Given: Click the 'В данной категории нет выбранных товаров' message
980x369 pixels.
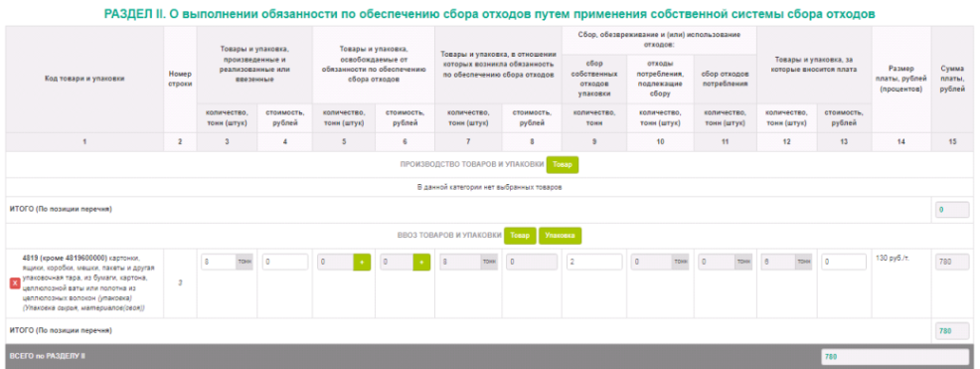Looking at the screenshot, I should click(x=490, y=188).
